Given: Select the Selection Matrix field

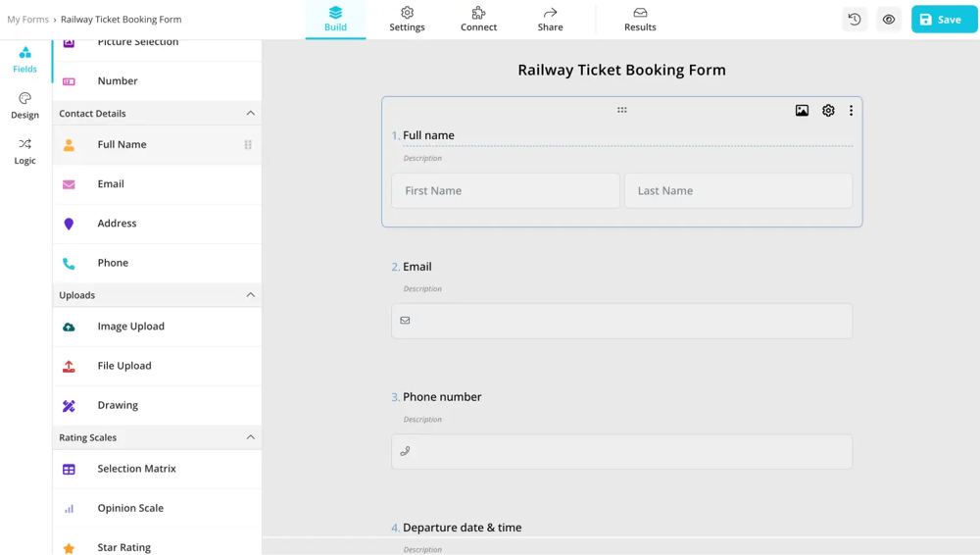Looking at the screenshot, I should click(136, 469).
